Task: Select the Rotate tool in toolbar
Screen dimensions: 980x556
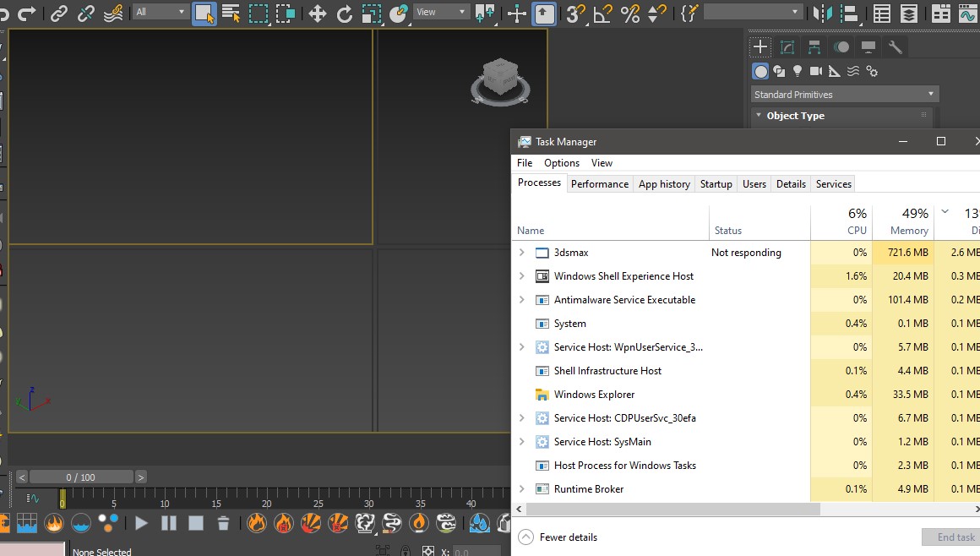Action: coord(345,14)
